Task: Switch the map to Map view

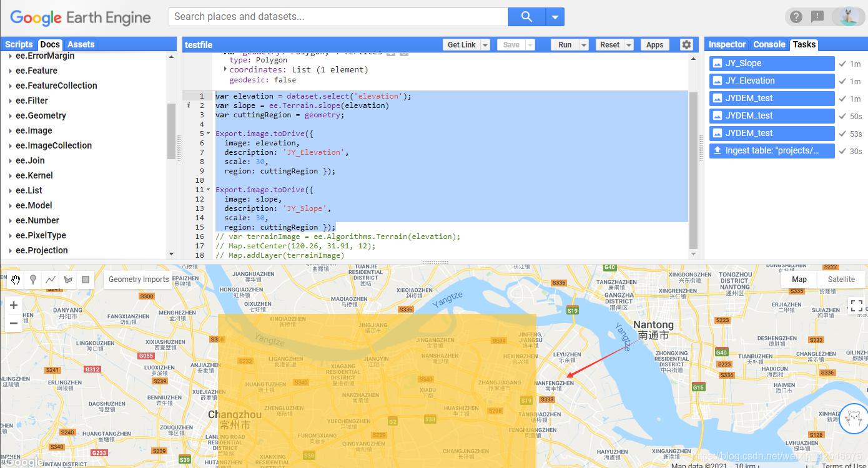Action: click(799, 280)
